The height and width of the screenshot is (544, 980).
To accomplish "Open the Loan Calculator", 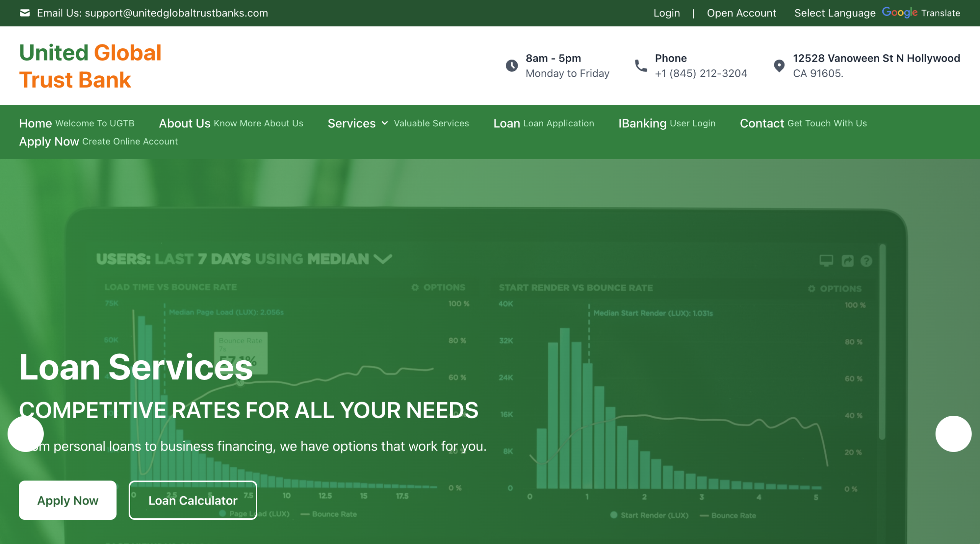I will point(193,500).
